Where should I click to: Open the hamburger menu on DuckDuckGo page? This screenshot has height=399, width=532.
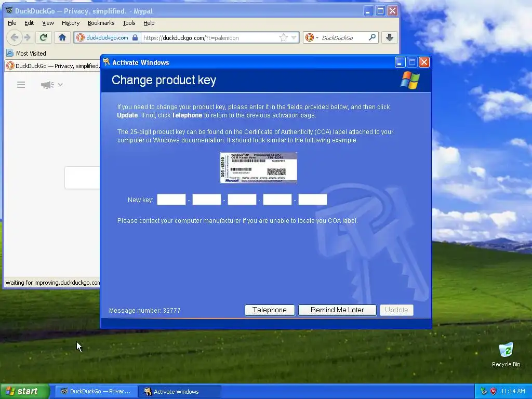point(21,85)
